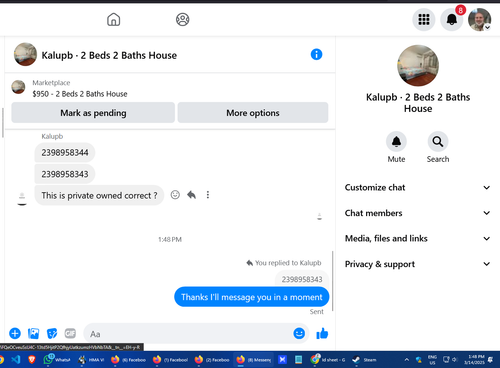500x368 pixels.
Task: Reply to the private owned message
Action: coord(191,195)
